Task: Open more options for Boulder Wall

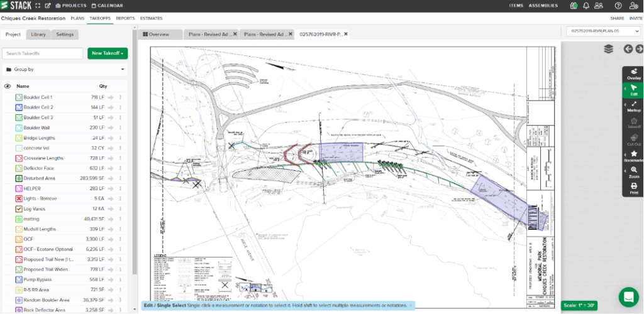Action: pos(120,128)
